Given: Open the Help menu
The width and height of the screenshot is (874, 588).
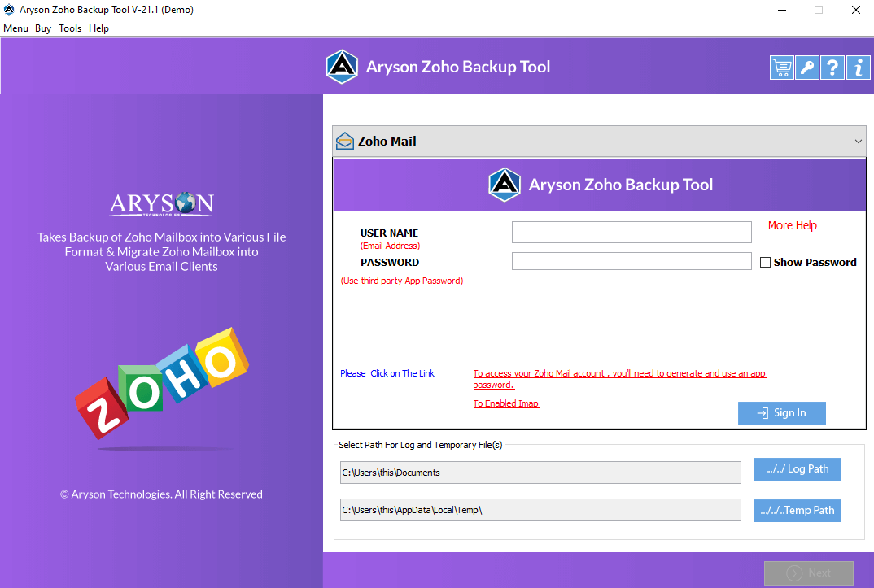Looking at the screenshot, I should [98, 28].
